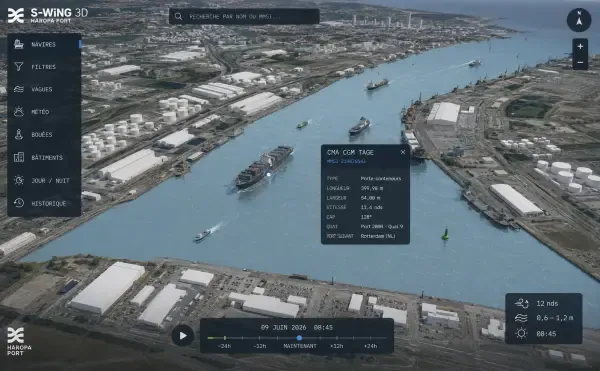Click the ship icon beside Navires

[x=19, y=44]
